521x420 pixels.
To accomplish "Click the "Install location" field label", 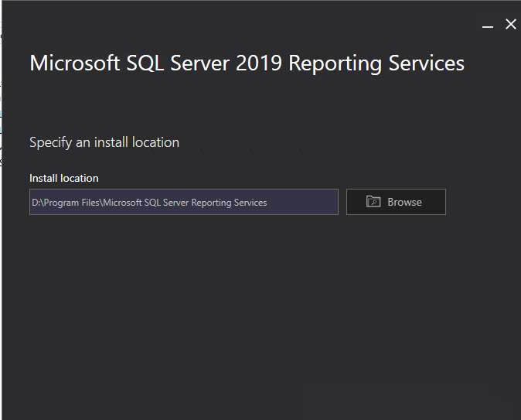I will 64,178.
